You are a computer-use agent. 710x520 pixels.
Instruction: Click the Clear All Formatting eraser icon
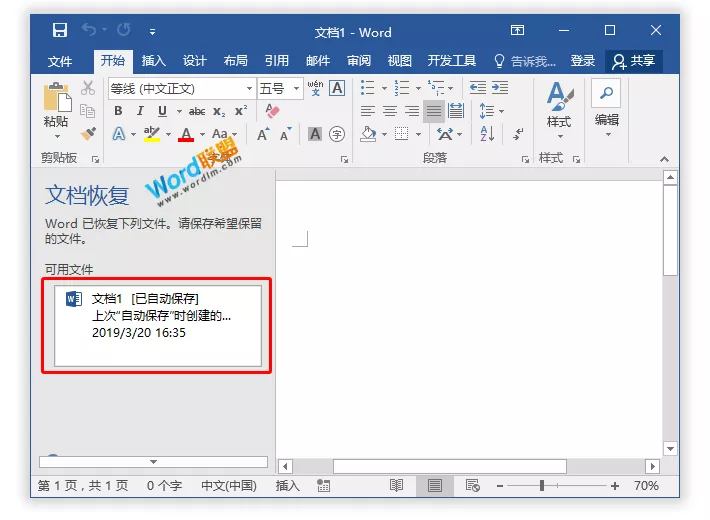272,111
